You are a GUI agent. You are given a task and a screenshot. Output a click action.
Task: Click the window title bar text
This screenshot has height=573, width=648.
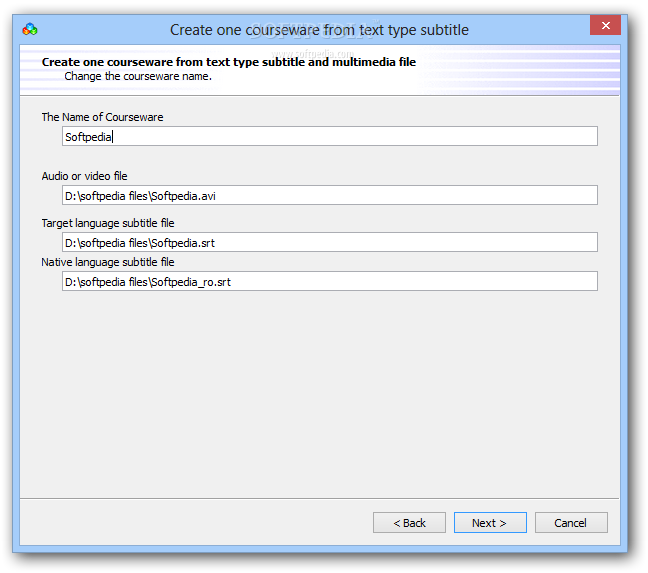[x=319, y=30]
